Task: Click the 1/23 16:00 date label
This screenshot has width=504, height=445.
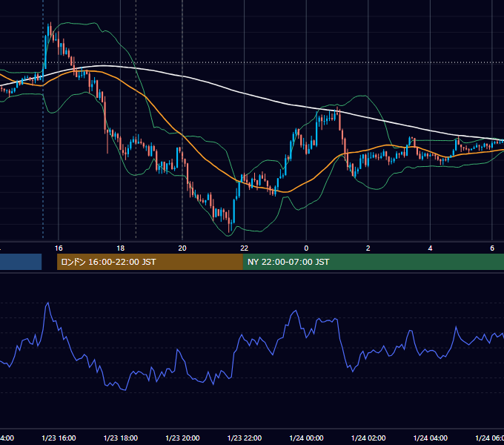Action: point(59,438)
